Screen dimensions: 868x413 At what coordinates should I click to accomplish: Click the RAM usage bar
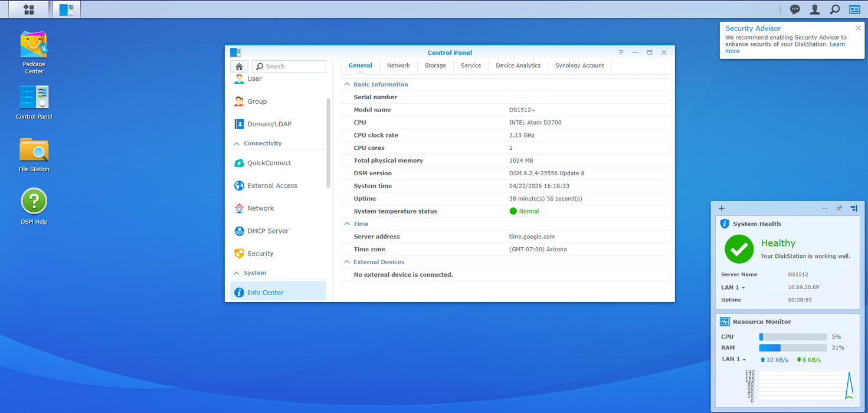tap(793, 348)
